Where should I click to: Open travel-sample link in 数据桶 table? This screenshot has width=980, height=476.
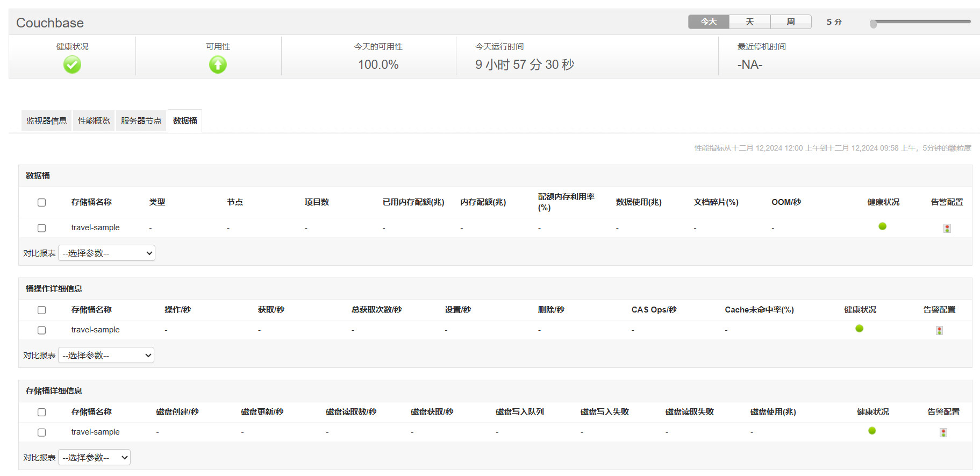tap(95, 228)
